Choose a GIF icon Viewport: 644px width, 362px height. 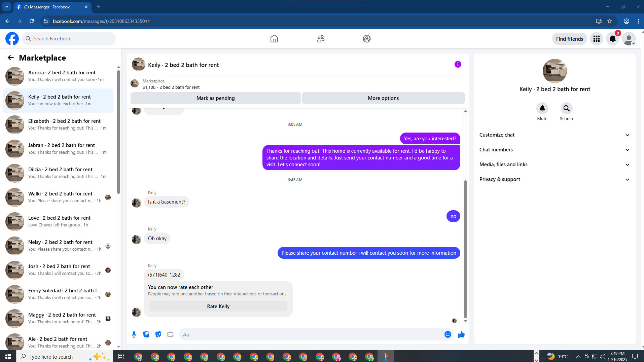point(170,334)
